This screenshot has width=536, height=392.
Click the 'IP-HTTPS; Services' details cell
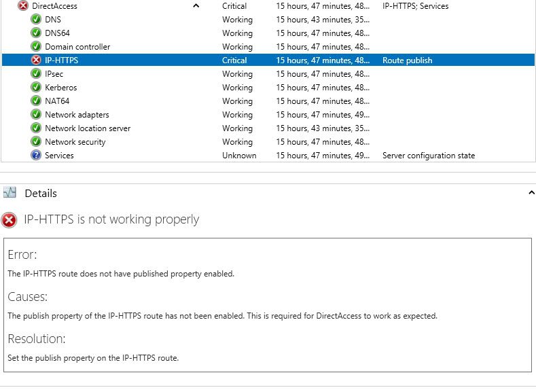click(x=415, y=6)
